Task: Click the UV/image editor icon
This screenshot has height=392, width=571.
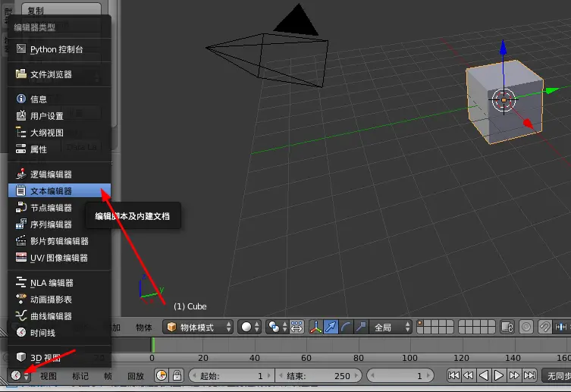Action: click(x=21, y=257)
